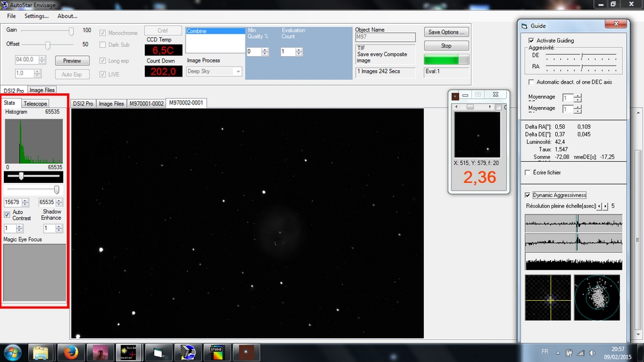Click the Object Name field M97
This screenshot has height=362, width=644.
coord(385,37)
